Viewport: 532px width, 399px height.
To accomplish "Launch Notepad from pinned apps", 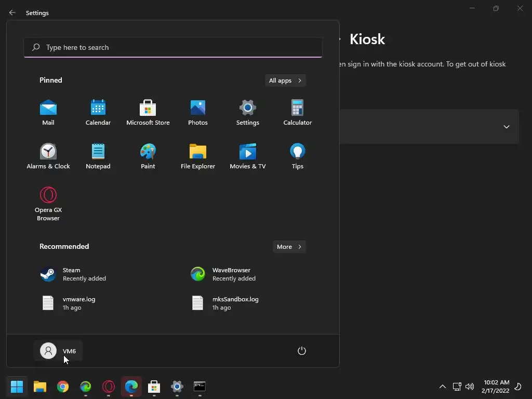I will point(98,156).
